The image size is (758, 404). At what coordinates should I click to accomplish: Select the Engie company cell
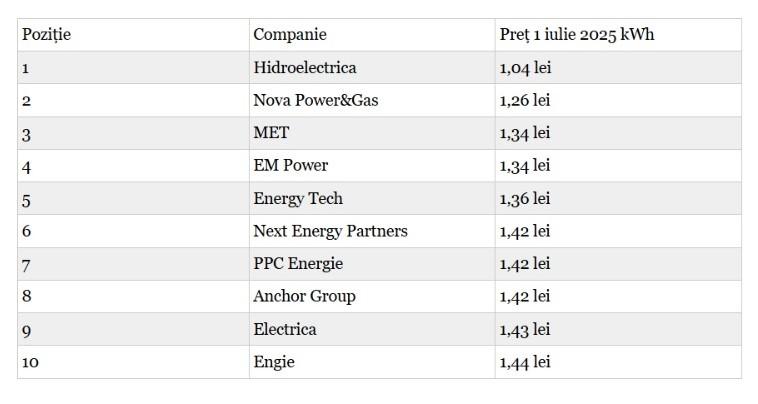click(x=274, y=362)
